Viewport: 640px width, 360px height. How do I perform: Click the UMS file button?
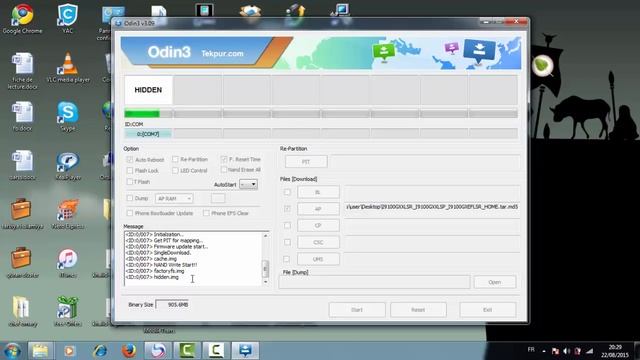[x=318, y=259]
